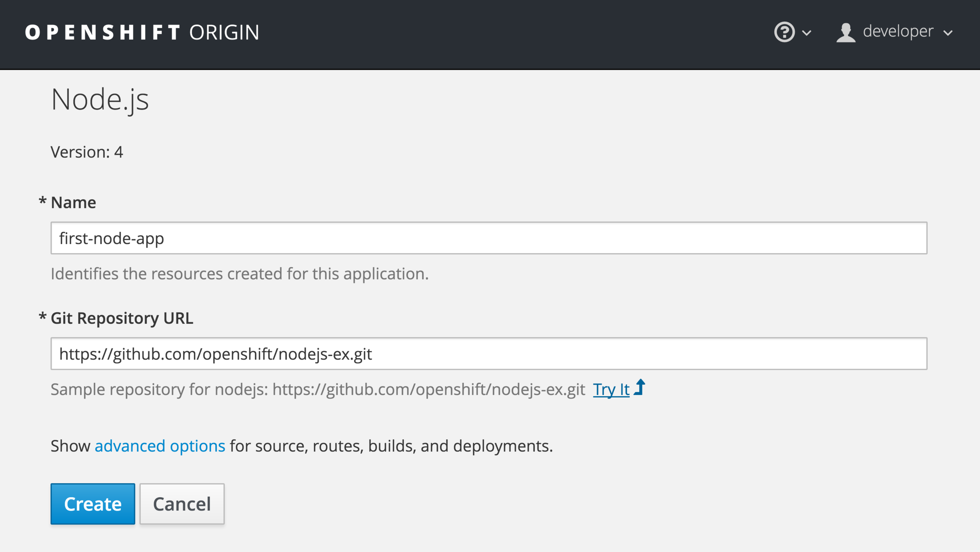Click the Git Repository URL label

coord(122,318)
